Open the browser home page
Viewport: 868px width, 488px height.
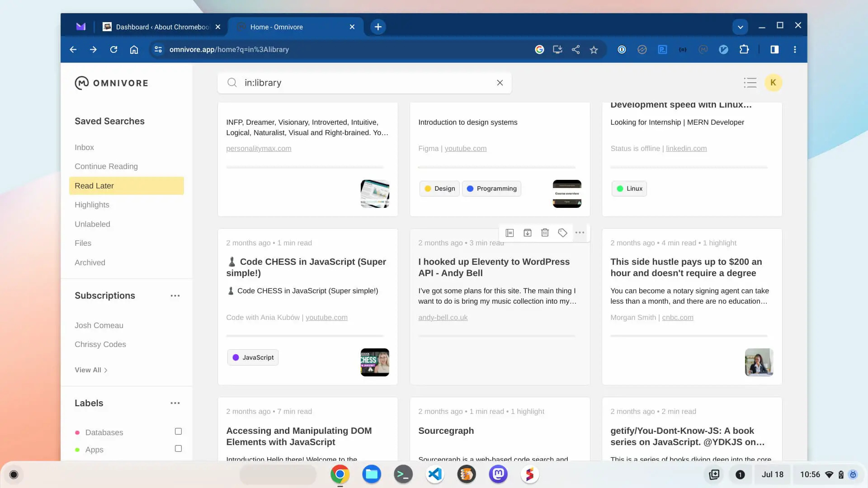pyautogui.click(x=134, y=50)
